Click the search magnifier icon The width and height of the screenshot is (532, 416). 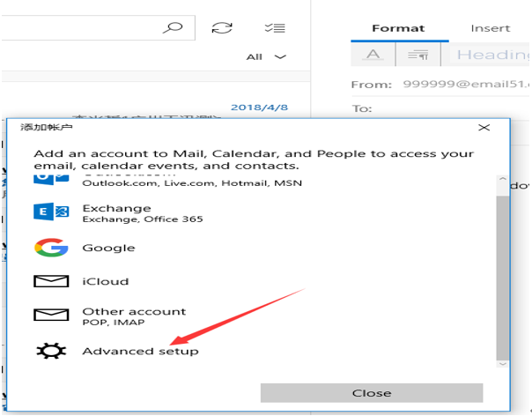coord(173,27)
